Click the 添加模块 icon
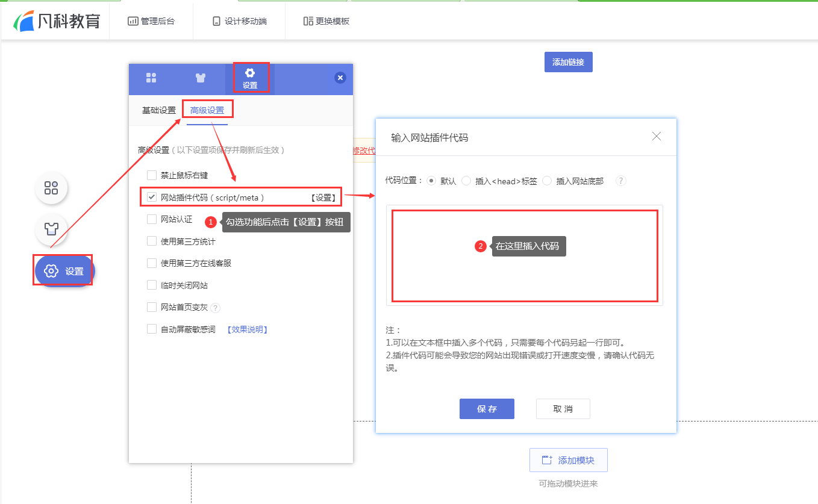Image resolution: width=818 pixels, height=504 pixels. pyautogui.click(x=547, y=460)
